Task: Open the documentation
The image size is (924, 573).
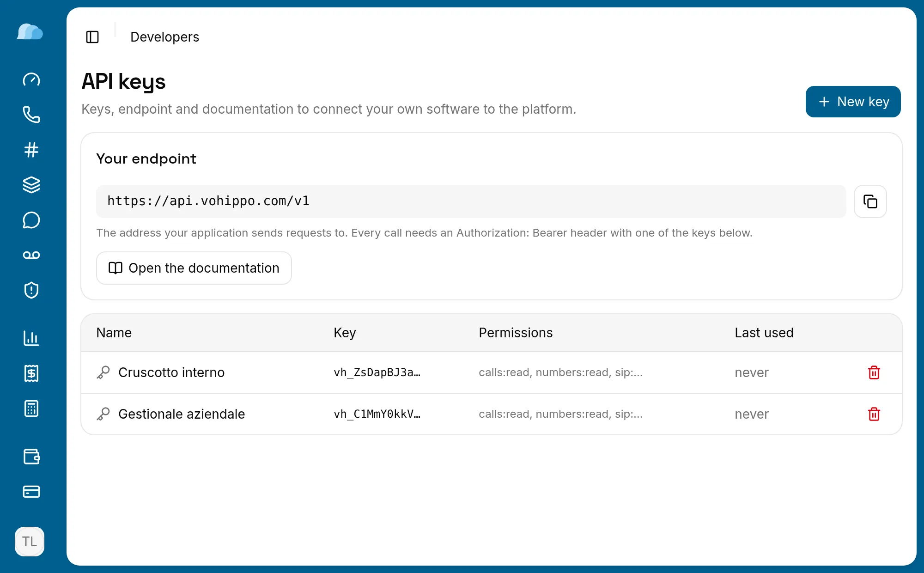Action: (x=194, y=268)
